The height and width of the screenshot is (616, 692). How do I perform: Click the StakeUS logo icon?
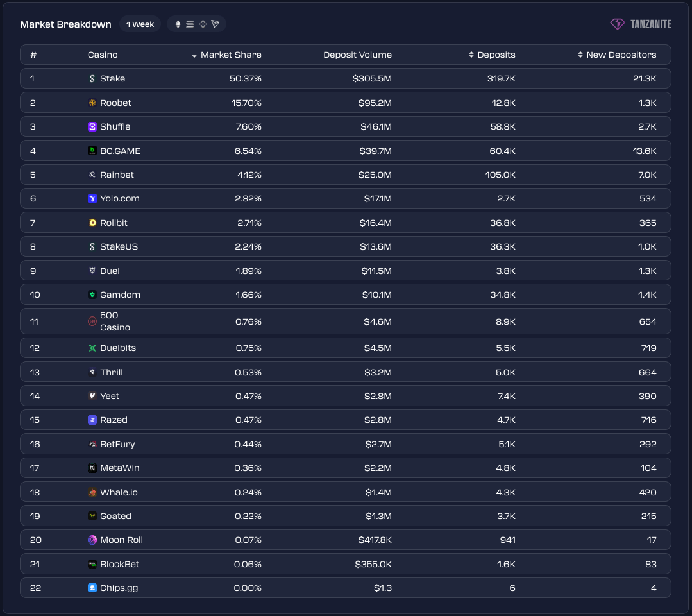coord(92,247)
